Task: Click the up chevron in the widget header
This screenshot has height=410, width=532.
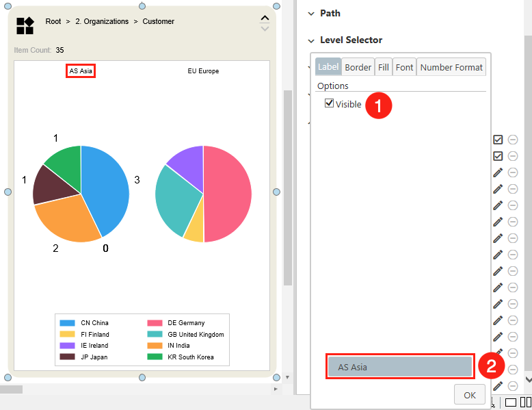Action: (x=265, y=18)
